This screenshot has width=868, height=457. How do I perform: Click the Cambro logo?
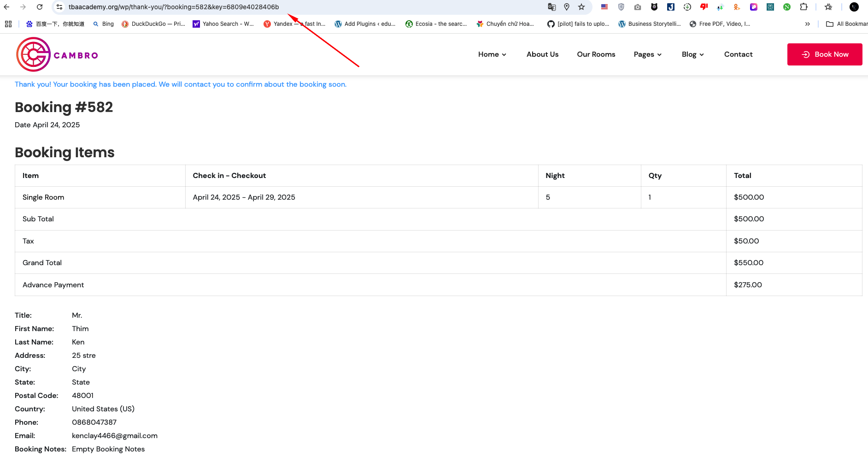(x=57, y=54)
